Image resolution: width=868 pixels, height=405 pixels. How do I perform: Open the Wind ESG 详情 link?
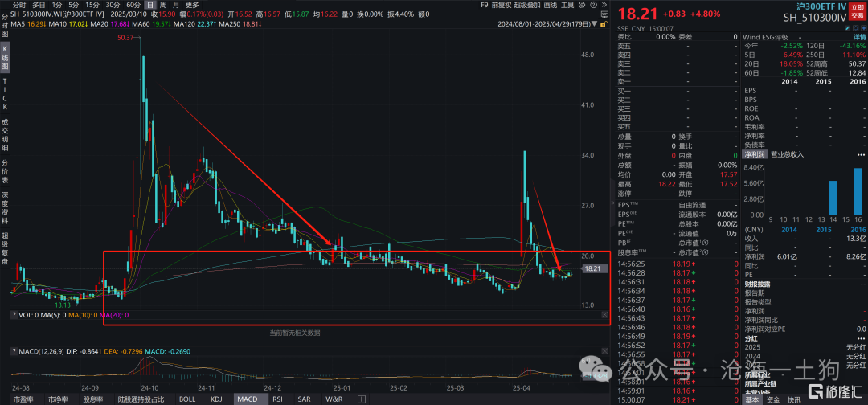860,37
